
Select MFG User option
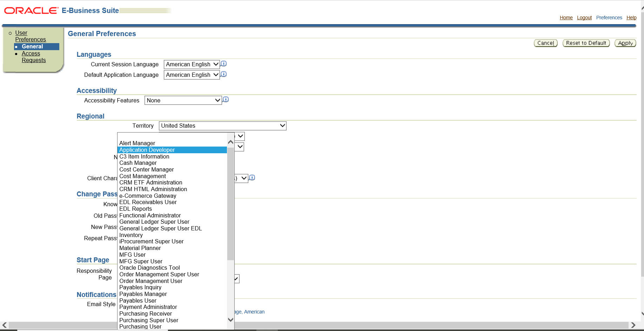[x=172, y=255]
